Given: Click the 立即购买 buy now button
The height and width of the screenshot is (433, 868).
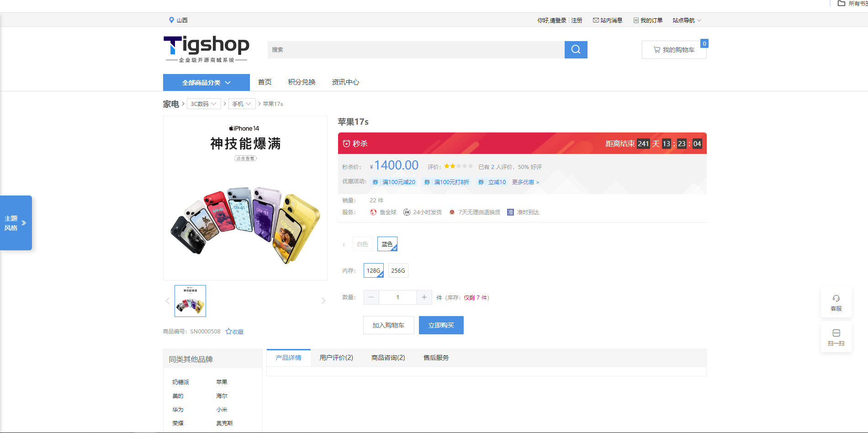Looking at the screenshot, I should coord(441,325).
